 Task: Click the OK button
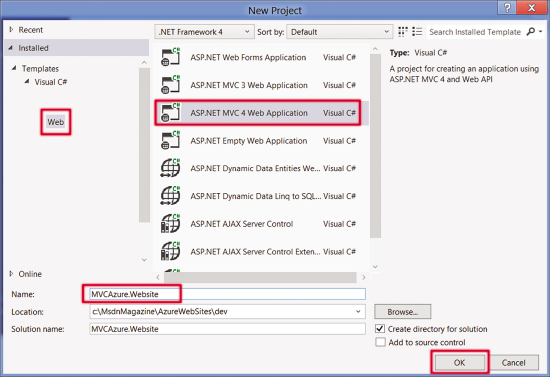pos(460,362)
